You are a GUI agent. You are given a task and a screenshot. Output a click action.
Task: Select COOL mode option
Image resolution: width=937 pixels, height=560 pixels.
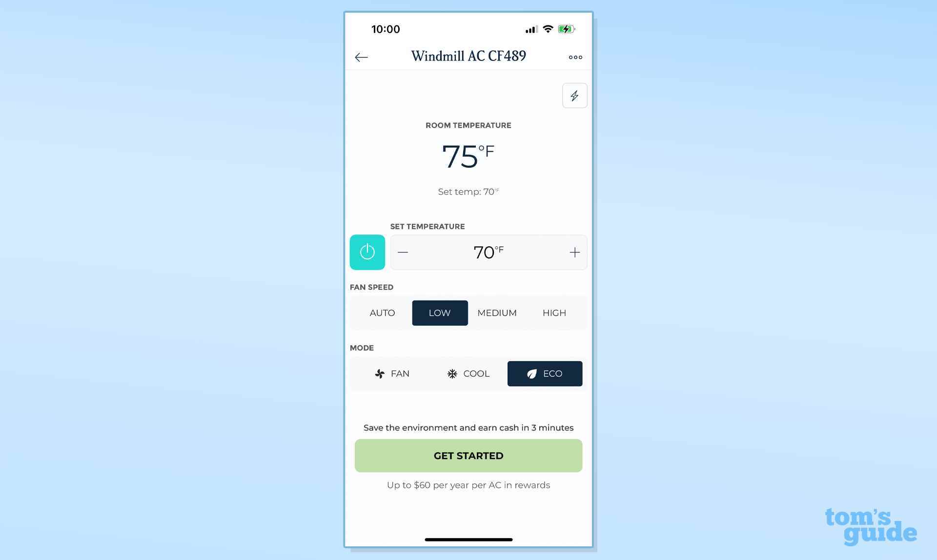(x=468, y=373)
